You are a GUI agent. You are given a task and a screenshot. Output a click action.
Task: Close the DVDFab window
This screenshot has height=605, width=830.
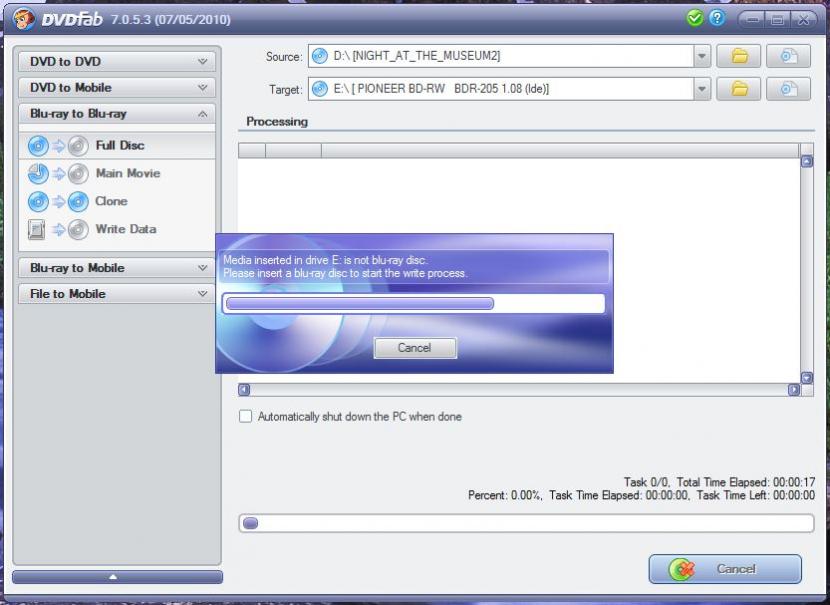[x=803, y=20]
